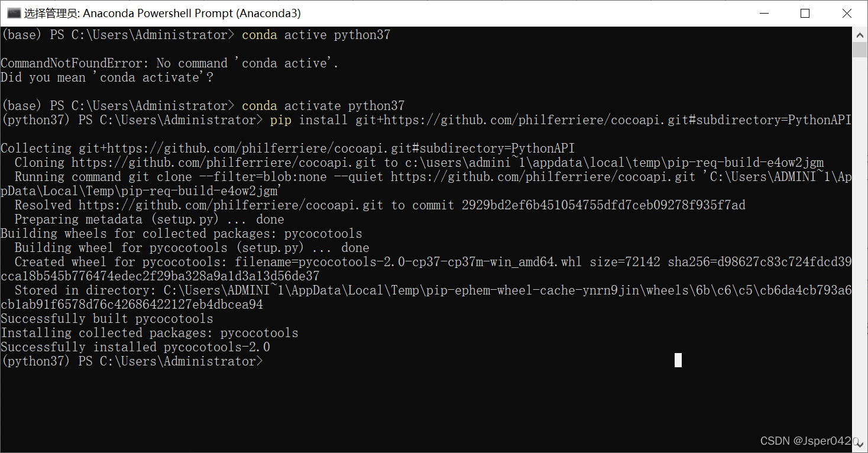Click the PowerShell icon in the title bar
868x453 pixels.
click(x=14, y=13)
